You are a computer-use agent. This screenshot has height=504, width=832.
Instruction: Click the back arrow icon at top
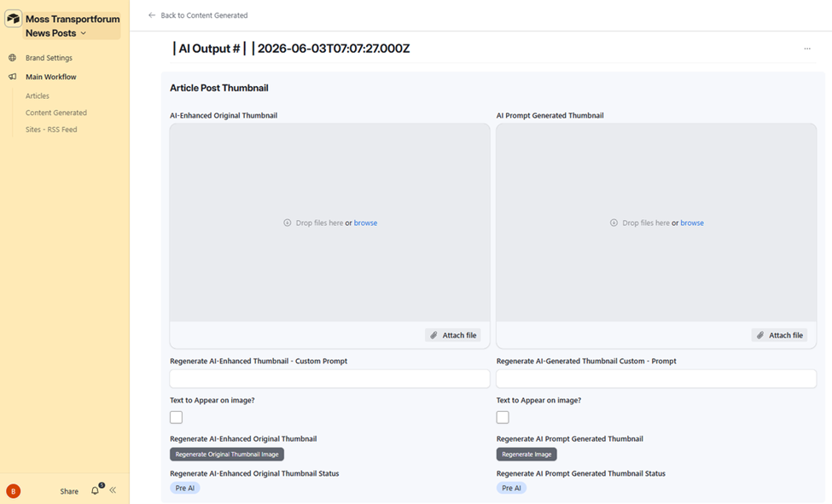coord(152,15)
